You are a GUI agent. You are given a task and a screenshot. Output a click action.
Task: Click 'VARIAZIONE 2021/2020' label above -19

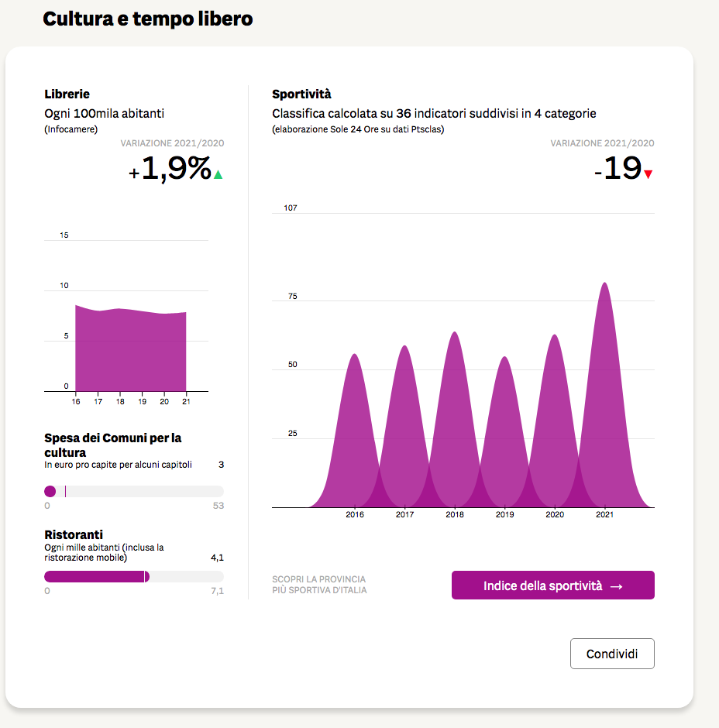click(603, 143)
